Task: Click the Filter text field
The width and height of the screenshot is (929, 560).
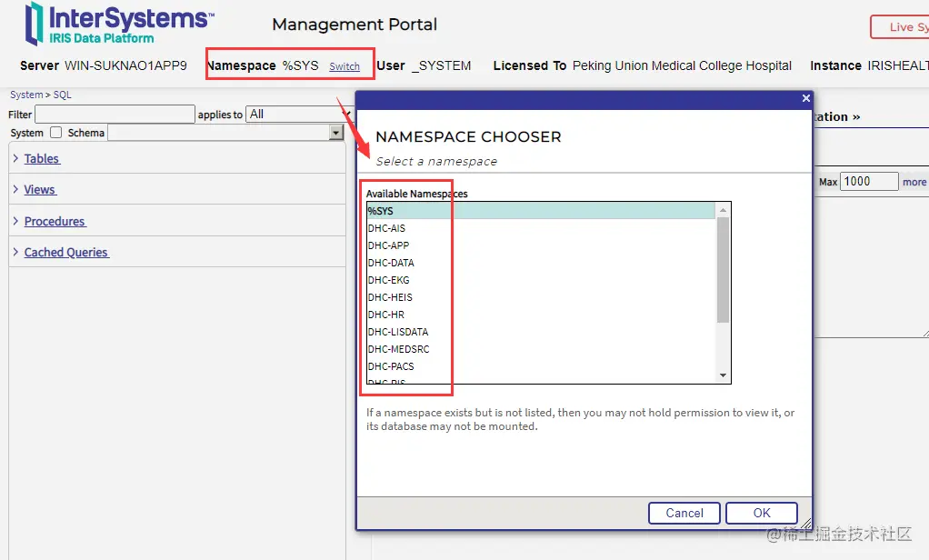Action: point(115,114)
